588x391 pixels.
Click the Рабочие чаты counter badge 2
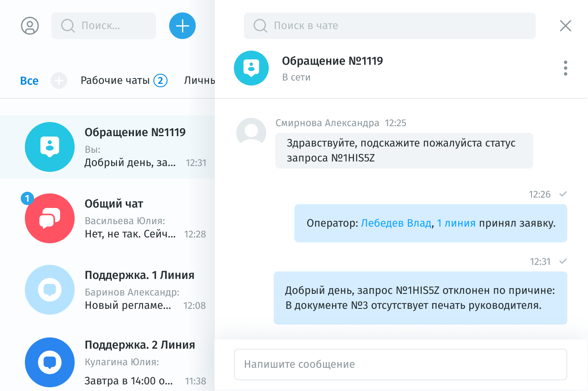160,81
